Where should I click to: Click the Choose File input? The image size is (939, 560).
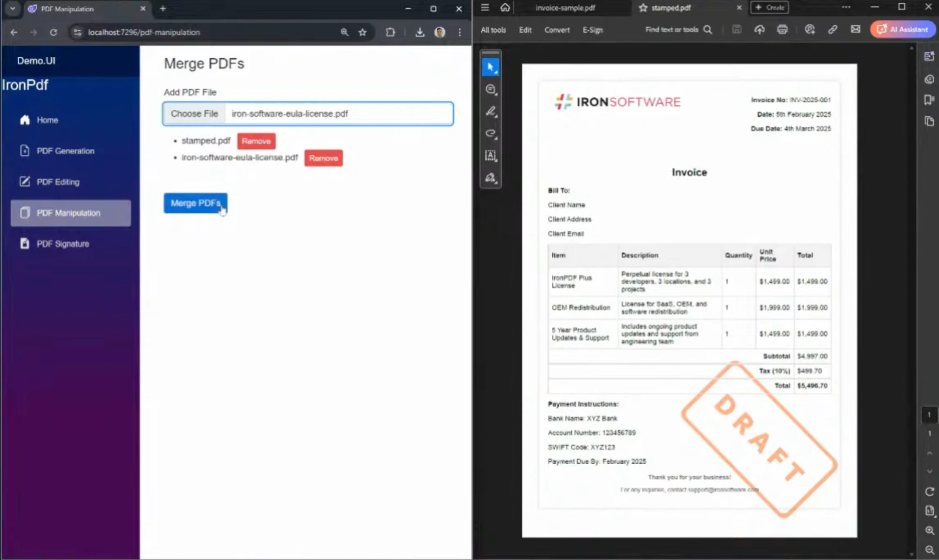(194, 114)
